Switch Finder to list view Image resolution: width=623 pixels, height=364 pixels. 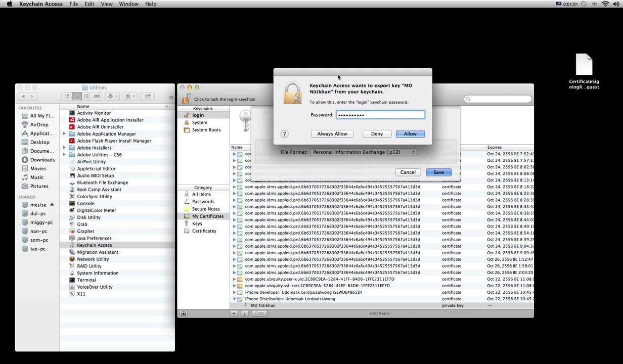(x=76, y=96)
